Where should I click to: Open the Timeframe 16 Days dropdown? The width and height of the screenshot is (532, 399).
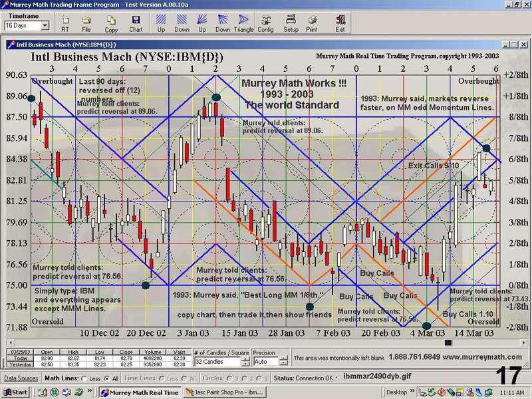tap(45, 25)
